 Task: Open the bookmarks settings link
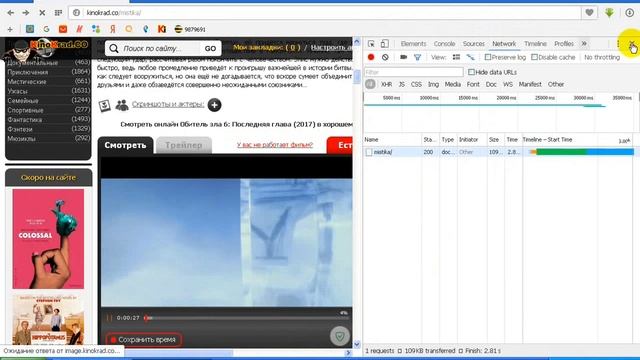pos(331,47)
